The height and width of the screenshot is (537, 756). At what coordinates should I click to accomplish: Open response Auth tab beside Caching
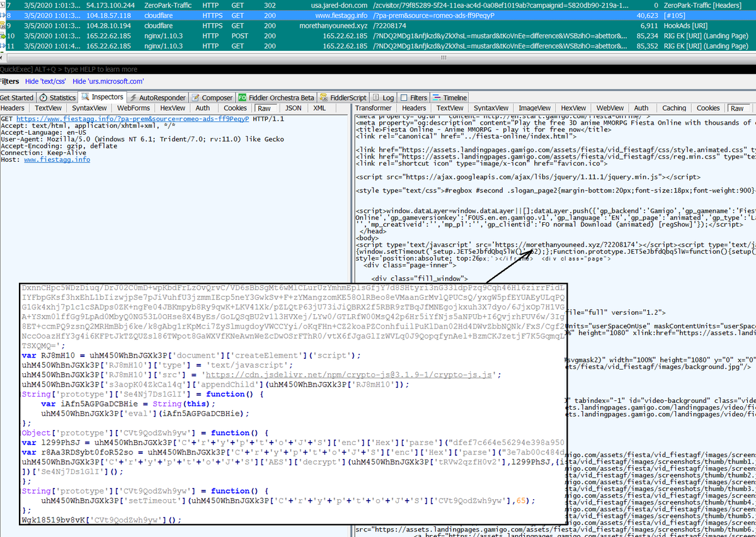[x=641, y=108]
